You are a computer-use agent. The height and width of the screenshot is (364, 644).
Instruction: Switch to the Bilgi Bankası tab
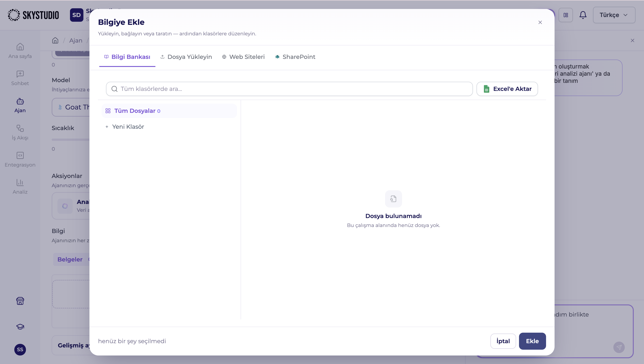click(x=127, y=57)
